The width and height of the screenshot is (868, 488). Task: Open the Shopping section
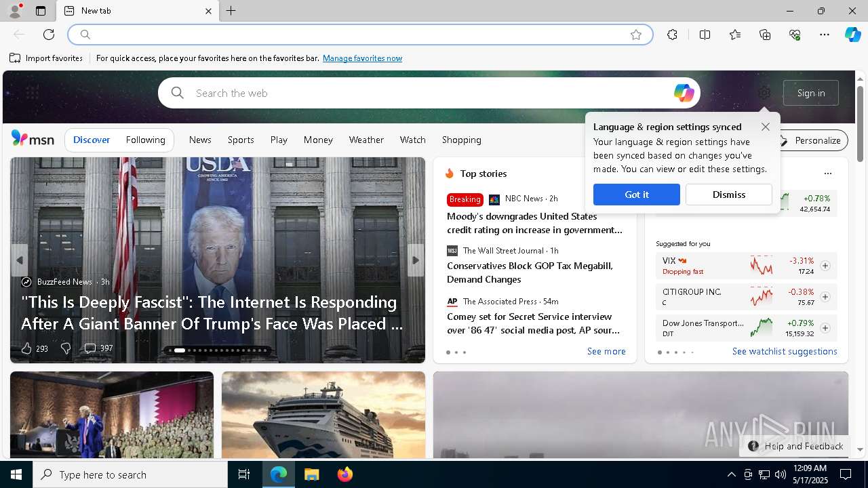(461, 140)
